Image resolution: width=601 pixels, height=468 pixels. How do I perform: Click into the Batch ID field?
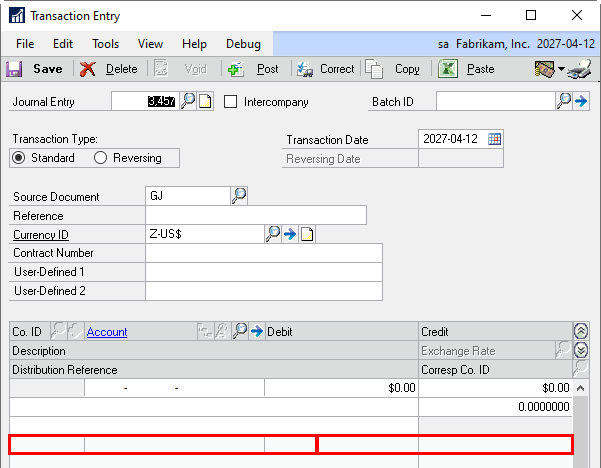(x=496, y=101)
